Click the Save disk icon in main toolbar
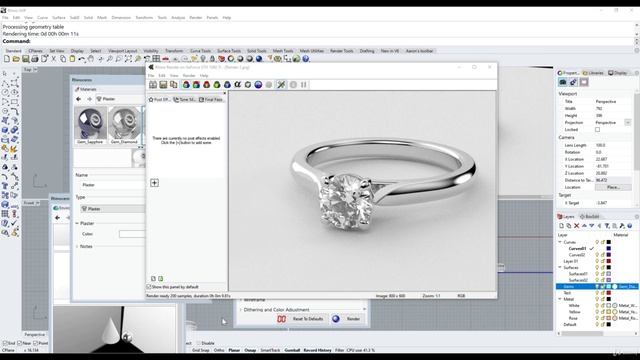This screenshot has height=360, width=640. 26,59
